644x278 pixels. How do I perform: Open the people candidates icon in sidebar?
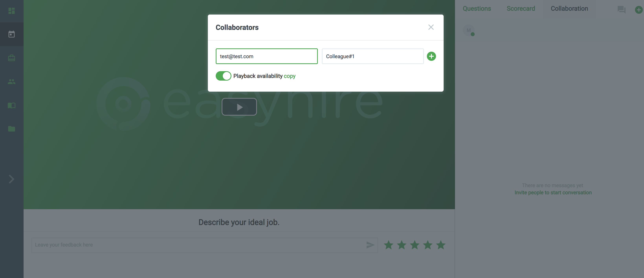click(x=12, y=82)
